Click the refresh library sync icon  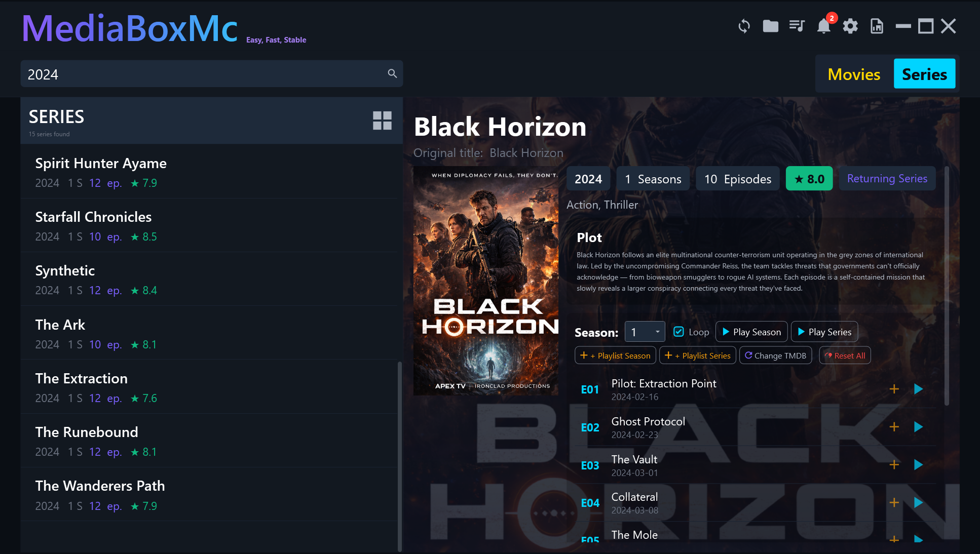[x=744, y=26]
